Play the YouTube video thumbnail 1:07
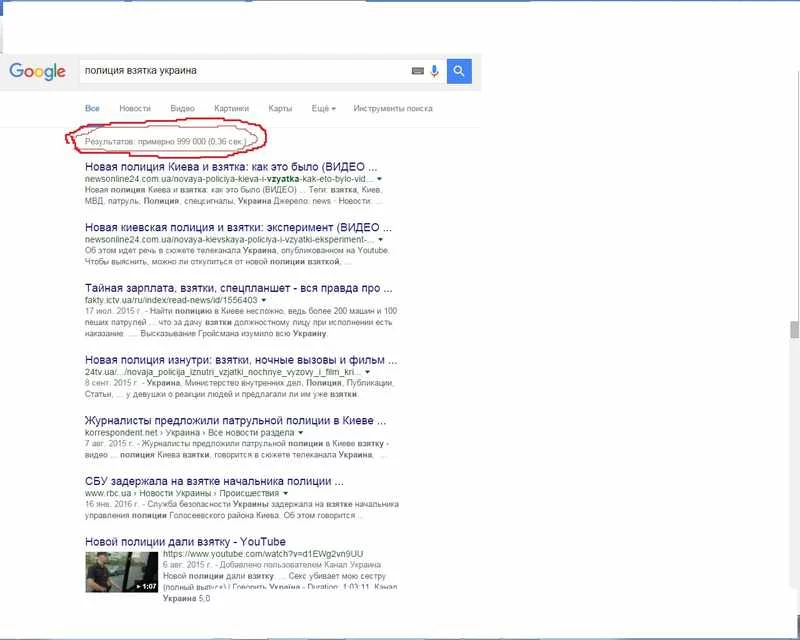This screenshot has height=640, width=800. point(121,572)
